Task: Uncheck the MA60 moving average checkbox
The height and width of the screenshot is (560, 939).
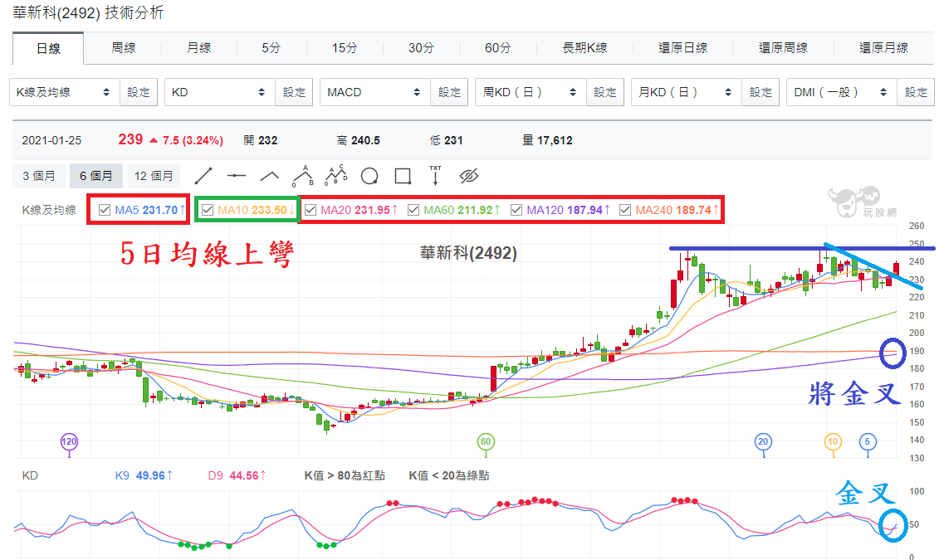Action: click(x=413, y=210)
